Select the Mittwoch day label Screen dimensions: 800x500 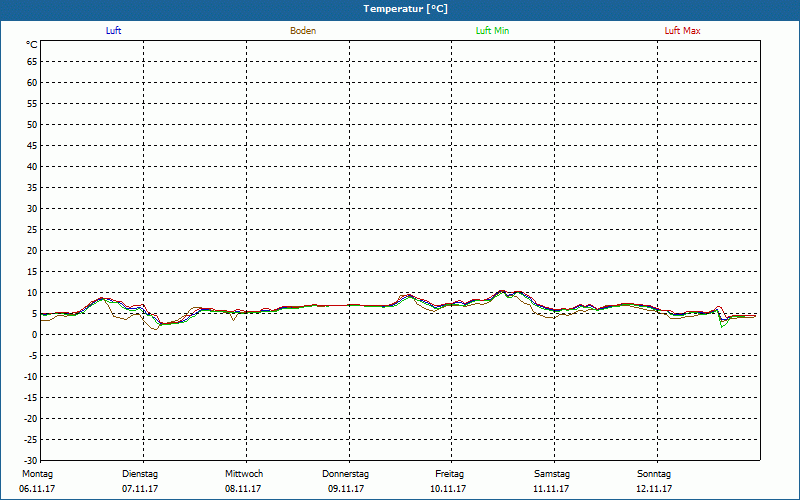[244, 474]
